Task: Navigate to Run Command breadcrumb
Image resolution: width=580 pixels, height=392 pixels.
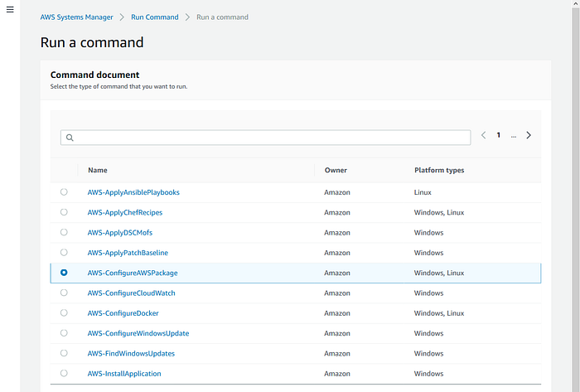Action: click(x=154, y=17)
